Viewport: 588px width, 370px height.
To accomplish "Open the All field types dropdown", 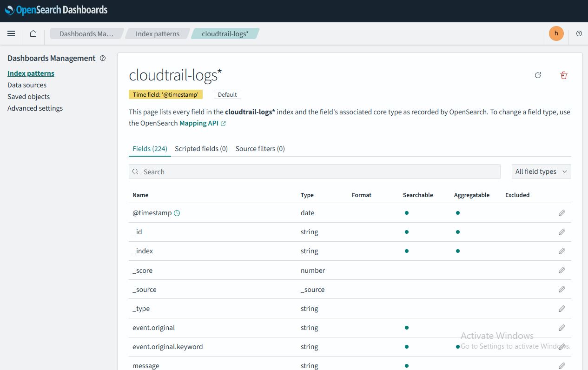I will pos(541,172).
